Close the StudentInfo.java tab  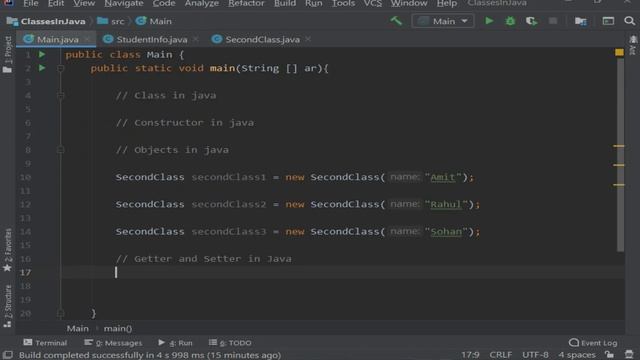pos(196,39)
